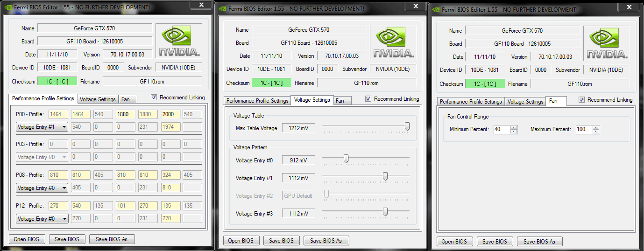Decrease Maximum Percent with down arrow
This screenshot has width=644, height=251.
596,132
